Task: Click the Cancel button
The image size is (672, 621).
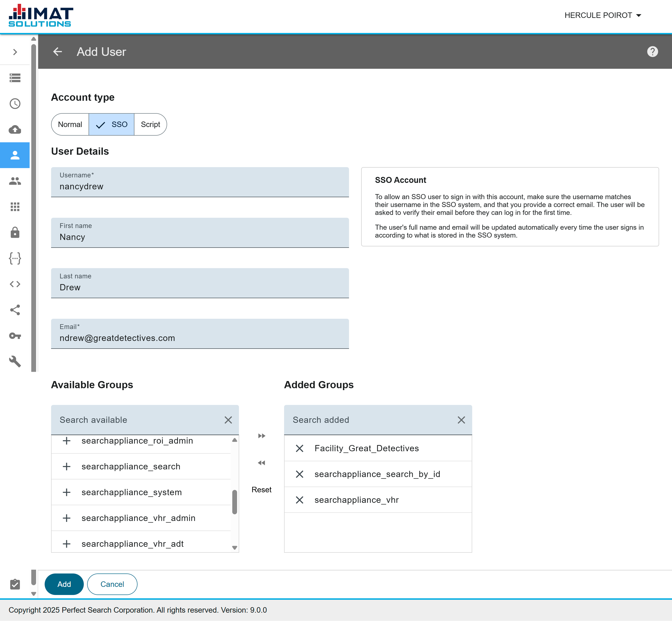Action: (x=112, y=584)
